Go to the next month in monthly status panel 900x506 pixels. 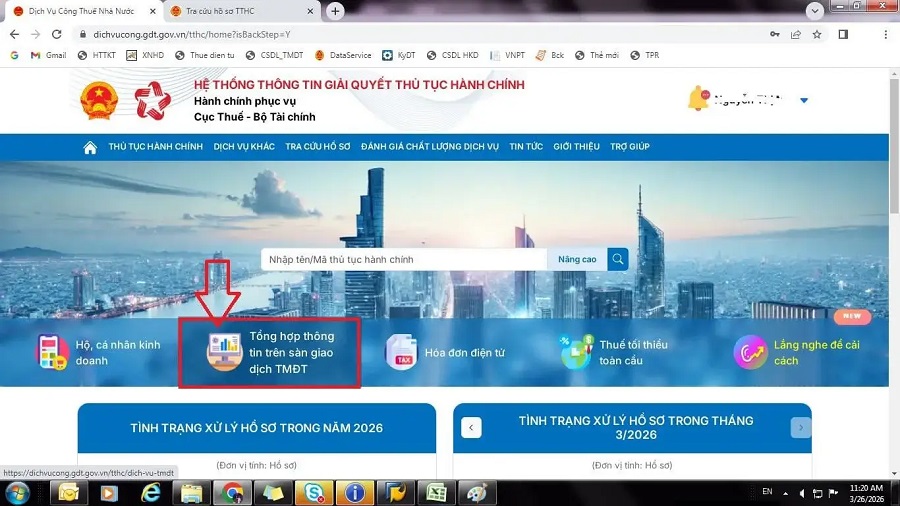click(x=801, y=427)
